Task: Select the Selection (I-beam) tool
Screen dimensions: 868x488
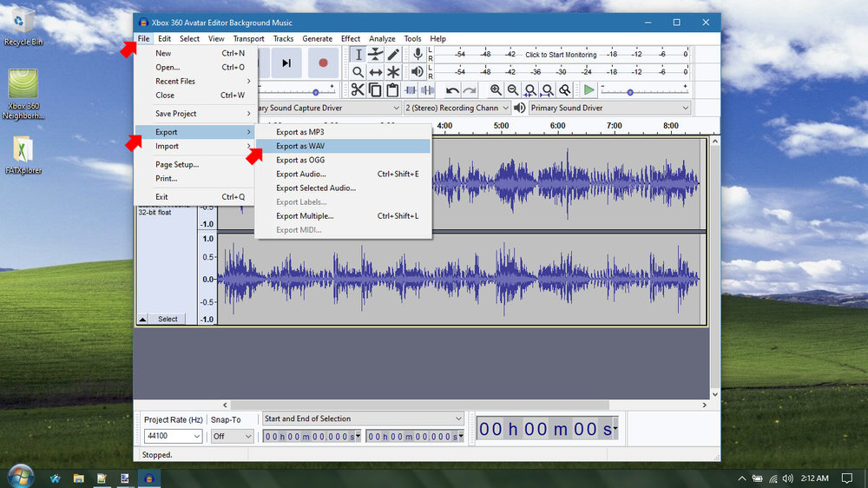Action: pyautogui.click(x=358, y=55)
